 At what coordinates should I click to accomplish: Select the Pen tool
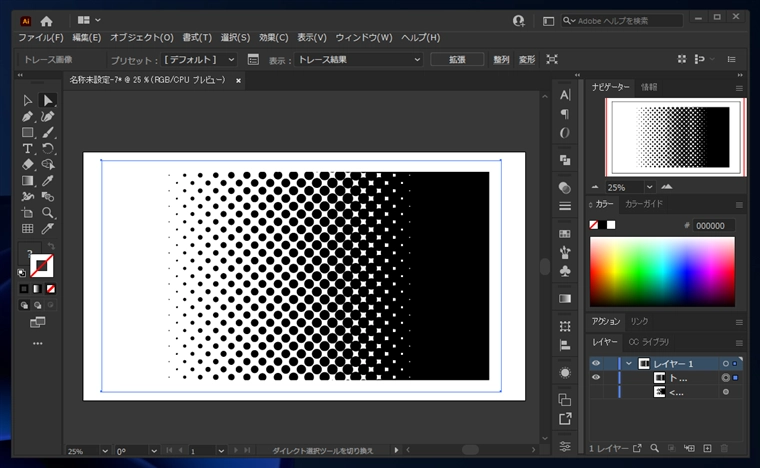tap(27, 116)
